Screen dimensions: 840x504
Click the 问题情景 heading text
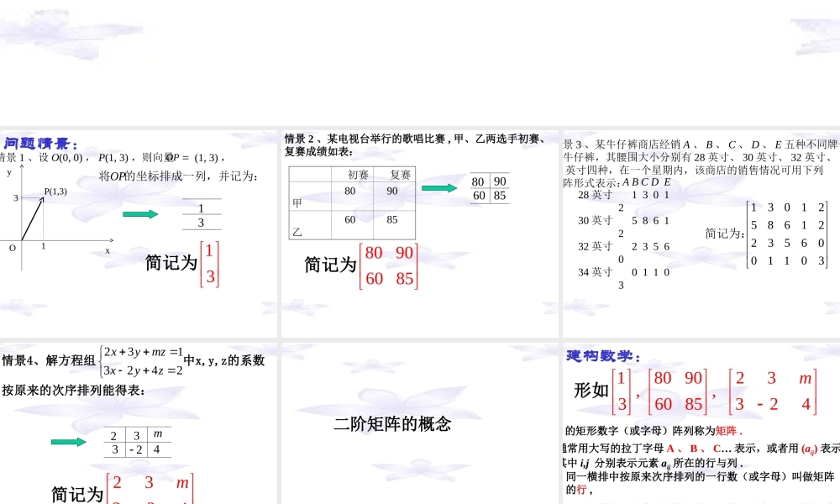[x=41, y=144]
